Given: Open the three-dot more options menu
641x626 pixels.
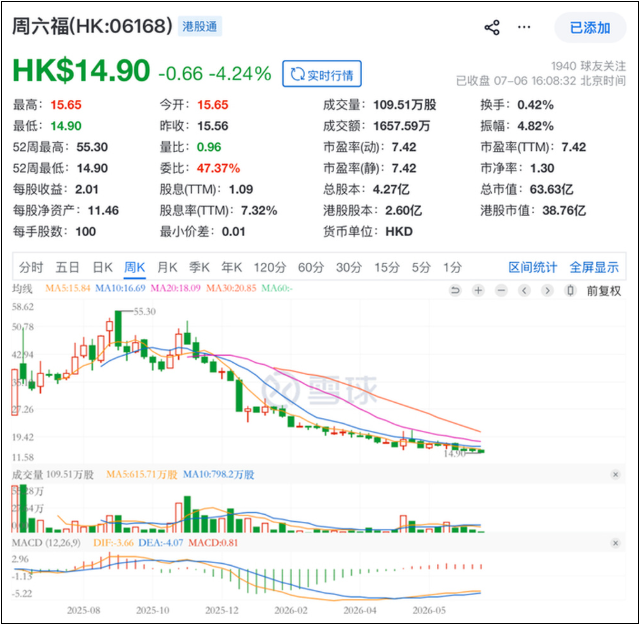Looking at the screenshot, I should coord(524,27).
